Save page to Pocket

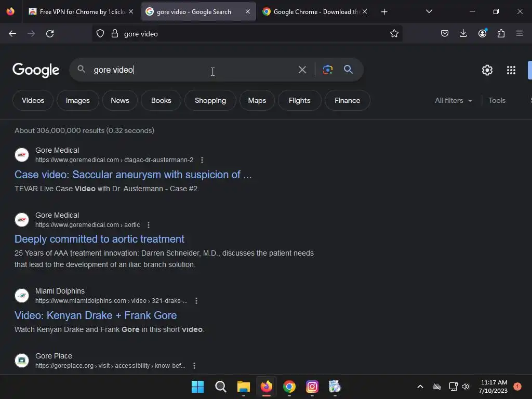pyautogui.click(x=445, y=34)
